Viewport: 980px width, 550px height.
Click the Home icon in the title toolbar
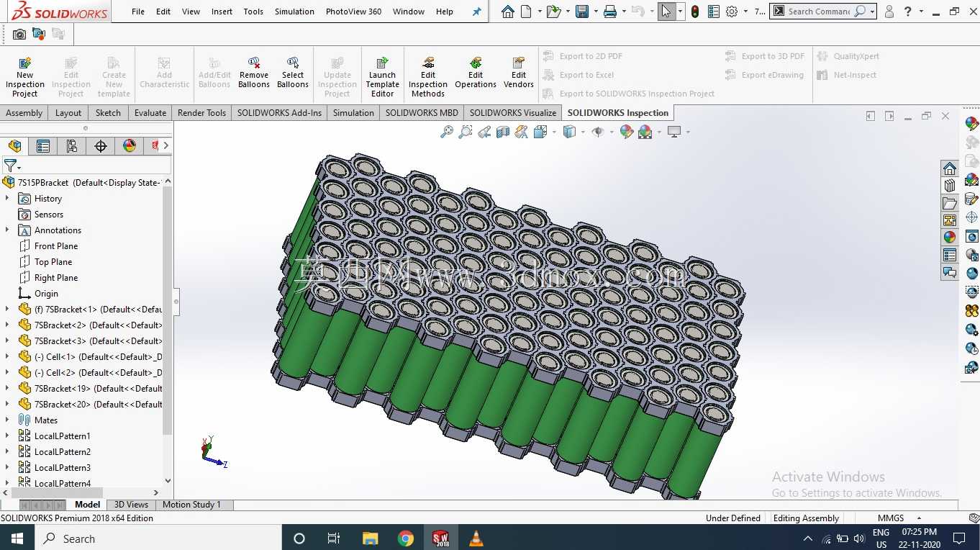coord(508,12)
